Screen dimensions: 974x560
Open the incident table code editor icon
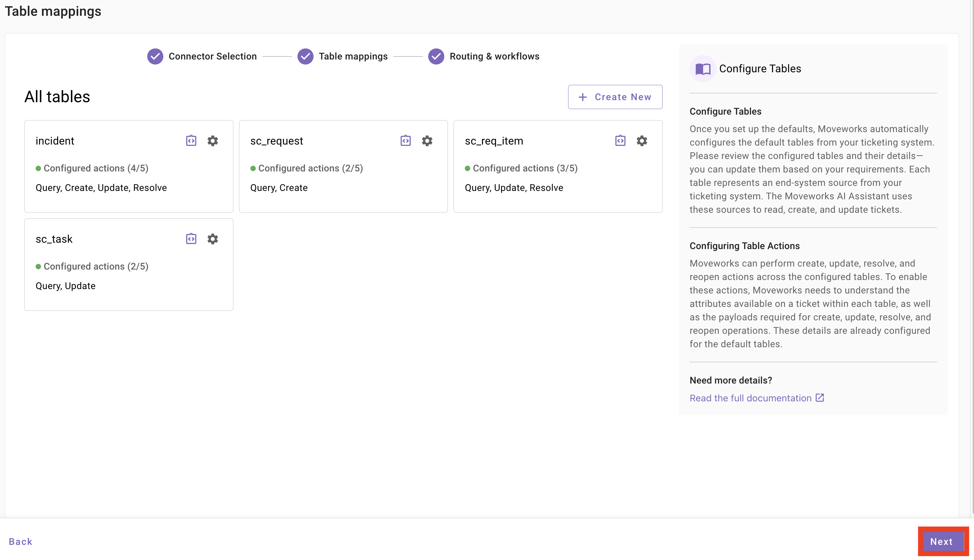(191, 141)
